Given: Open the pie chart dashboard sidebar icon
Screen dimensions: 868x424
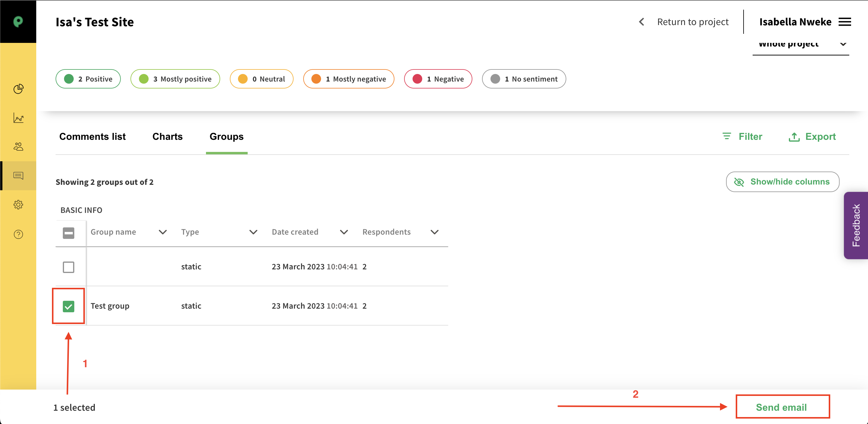Looking at the screenshot, I should click(x=18, y=89).
